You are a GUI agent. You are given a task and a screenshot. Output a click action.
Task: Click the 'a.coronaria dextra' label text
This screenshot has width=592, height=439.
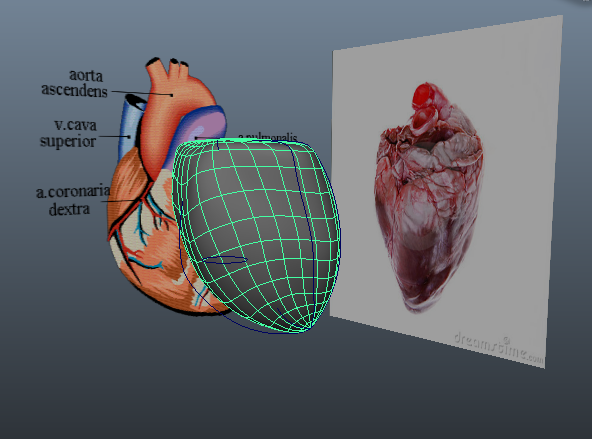tap(73, 200)
